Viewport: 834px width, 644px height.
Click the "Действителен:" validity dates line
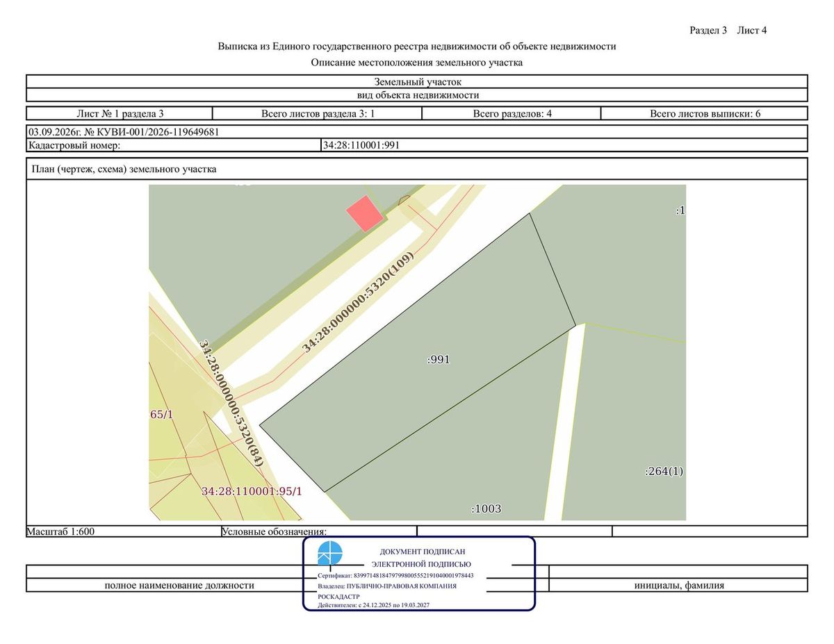point(373,605)
